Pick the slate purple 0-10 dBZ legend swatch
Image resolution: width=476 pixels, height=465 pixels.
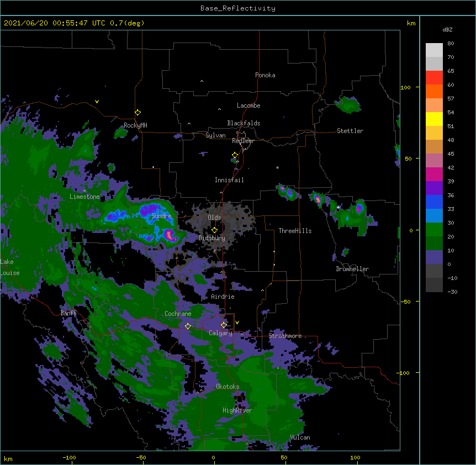434,257
